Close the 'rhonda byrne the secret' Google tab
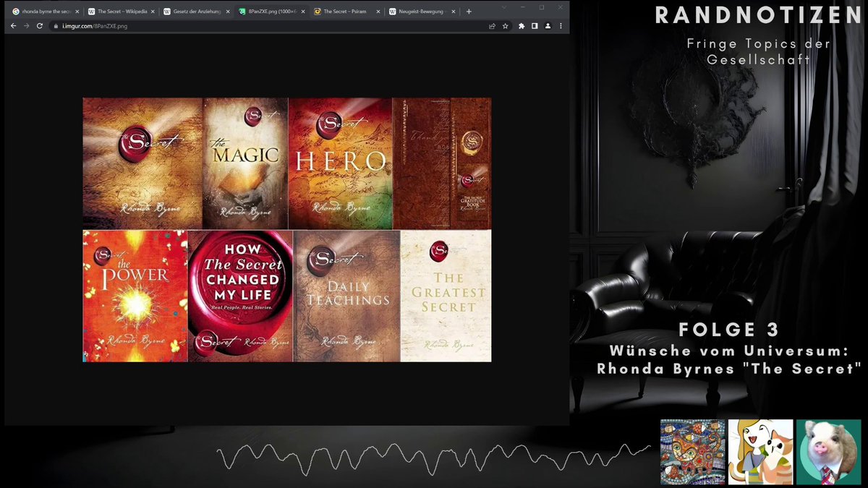Viewport: 868px width, 488px height. (x=77, y=12)
